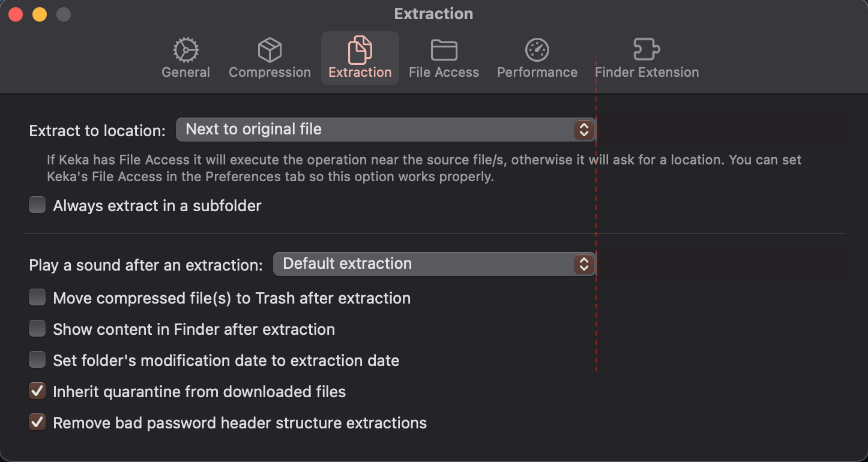868x462 pixels.
Task: Switch to the File Access tab label
Action: pos(444,72)
